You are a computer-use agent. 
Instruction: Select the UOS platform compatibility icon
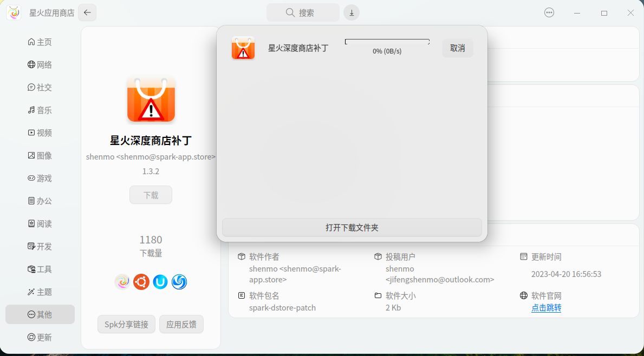pos(160,282)
